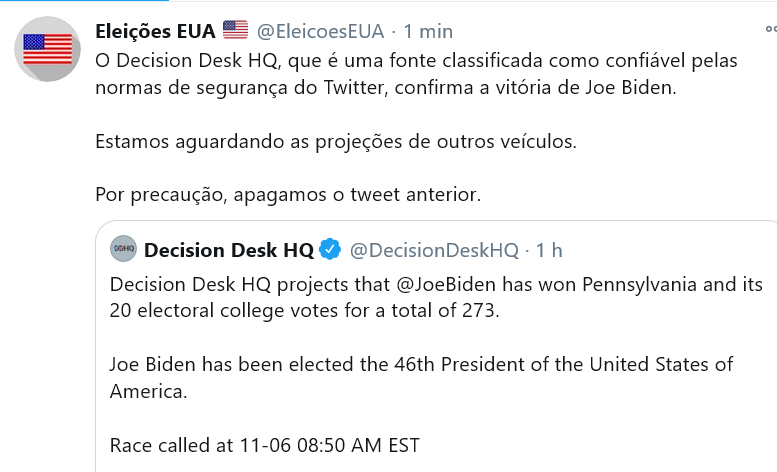Click the Decision Desk HQ avatar icon

coord(123,249)
